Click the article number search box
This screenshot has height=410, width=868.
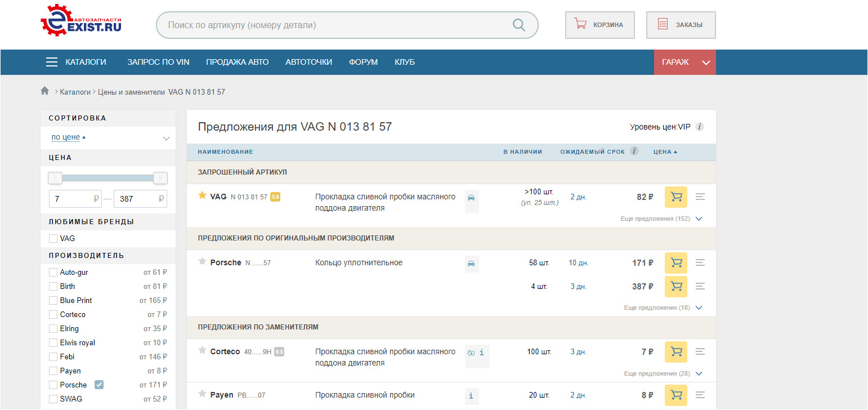[x=347, y=25]
